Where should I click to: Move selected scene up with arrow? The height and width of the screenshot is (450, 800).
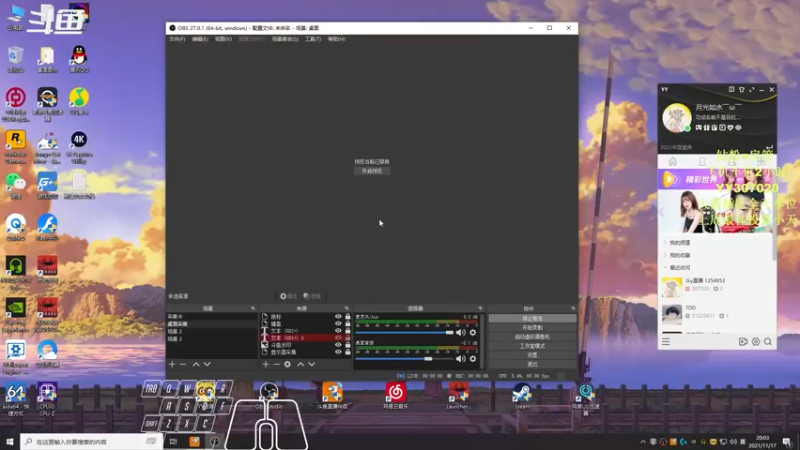[196, 364]
